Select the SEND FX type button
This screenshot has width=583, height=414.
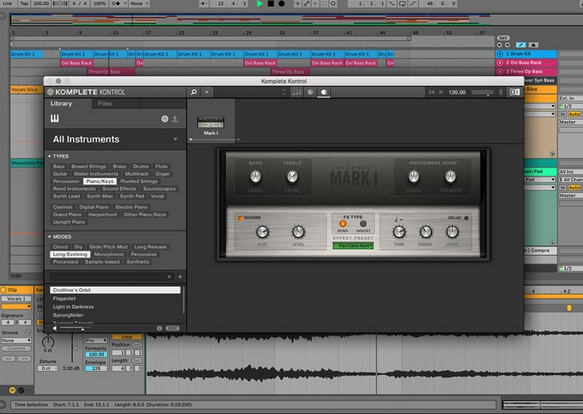click(x=342, y=224)
